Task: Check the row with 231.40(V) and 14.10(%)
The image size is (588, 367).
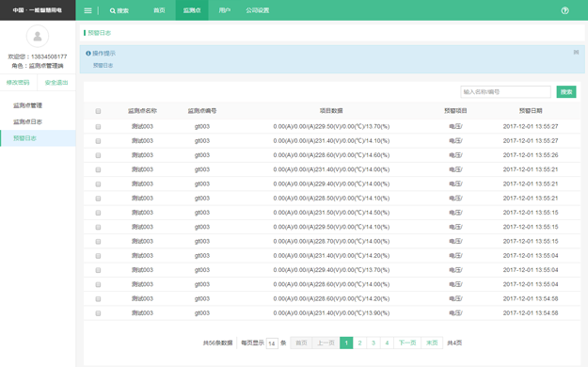Action: coord(98,141)
